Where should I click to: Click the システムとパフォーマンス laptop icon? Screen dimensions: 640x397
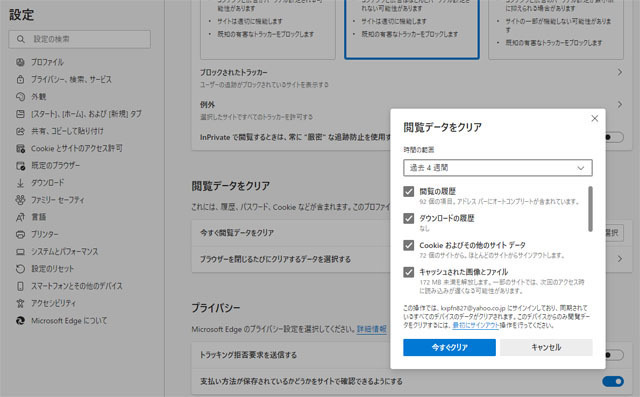tap(20, 252)
